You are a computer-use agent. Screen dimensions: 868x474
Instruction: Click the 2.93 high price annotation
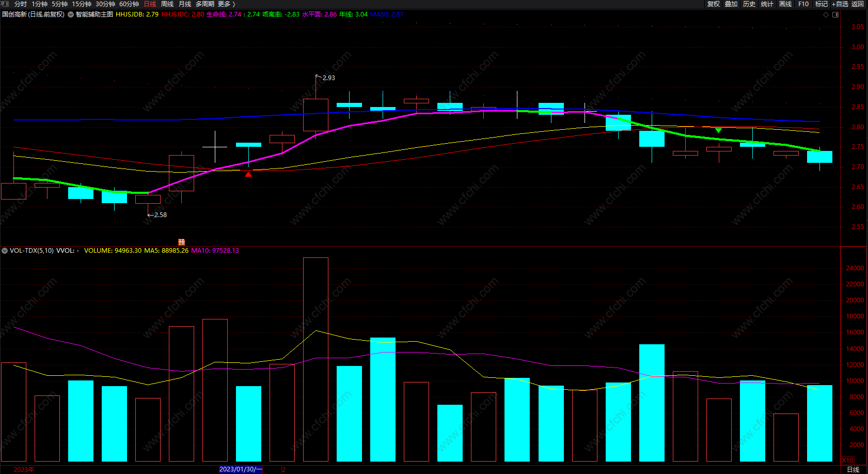(x=329, y=78)
